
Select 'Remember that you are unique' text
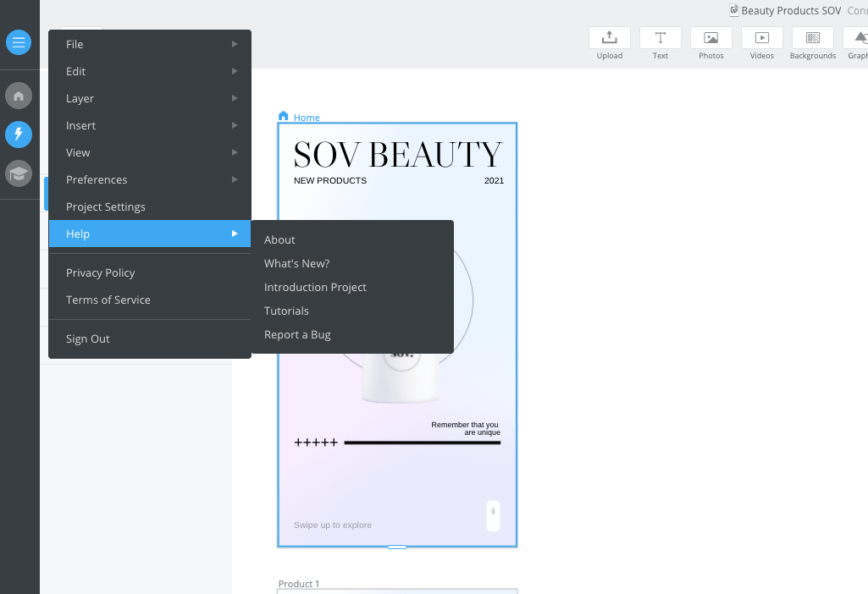point(466,429)
